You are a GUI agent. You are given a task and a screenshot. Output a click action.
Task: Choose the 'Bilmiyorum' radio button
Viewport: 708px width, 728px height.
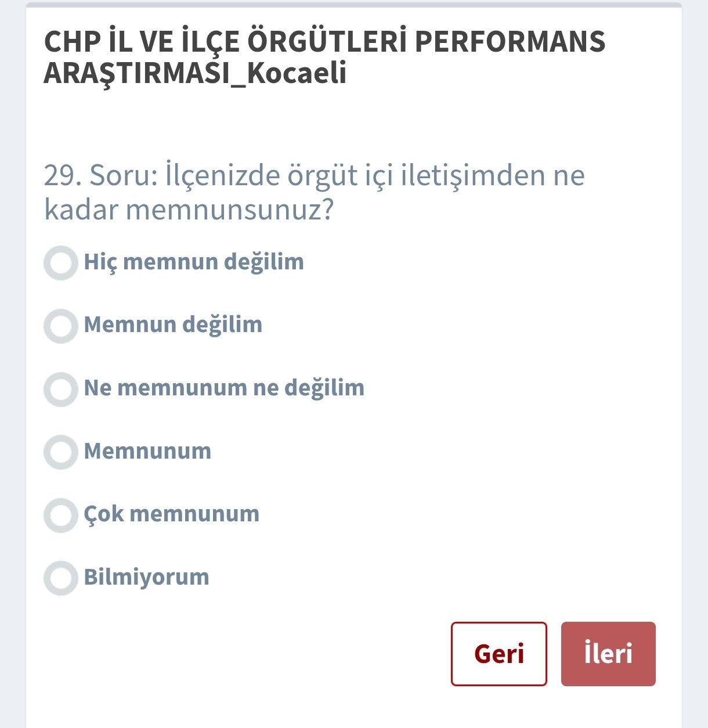click(61, 578)
